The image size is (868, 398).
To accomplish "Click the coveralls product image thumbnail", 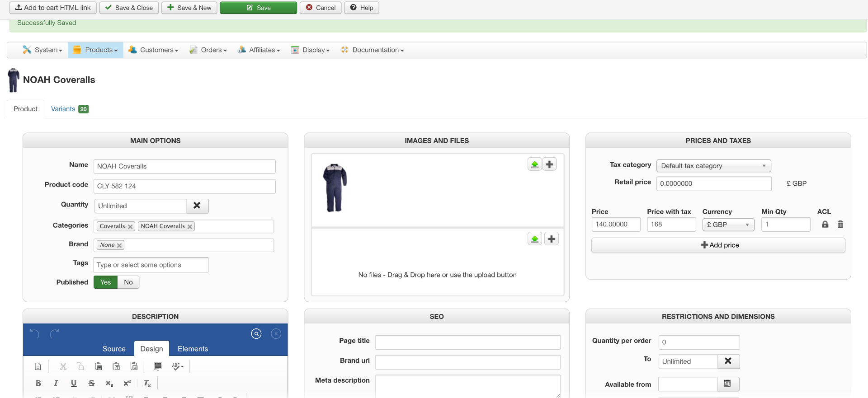I will point(335,188).
